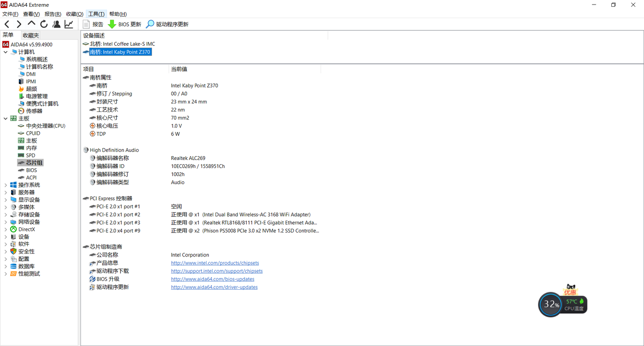This screenshot has width=644, height=346.
Task: Open the 工具(T) menu
Action: pos(96,14)
